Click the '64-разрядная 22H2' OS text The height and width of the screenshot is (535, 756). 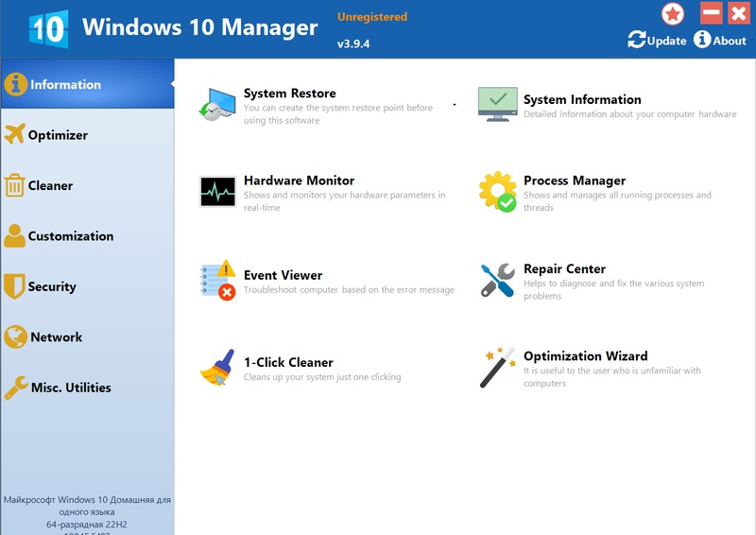point(87,525)
